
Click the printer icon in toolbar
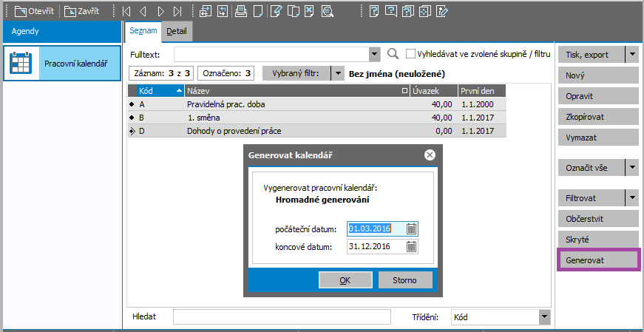[x=240, y=12]
